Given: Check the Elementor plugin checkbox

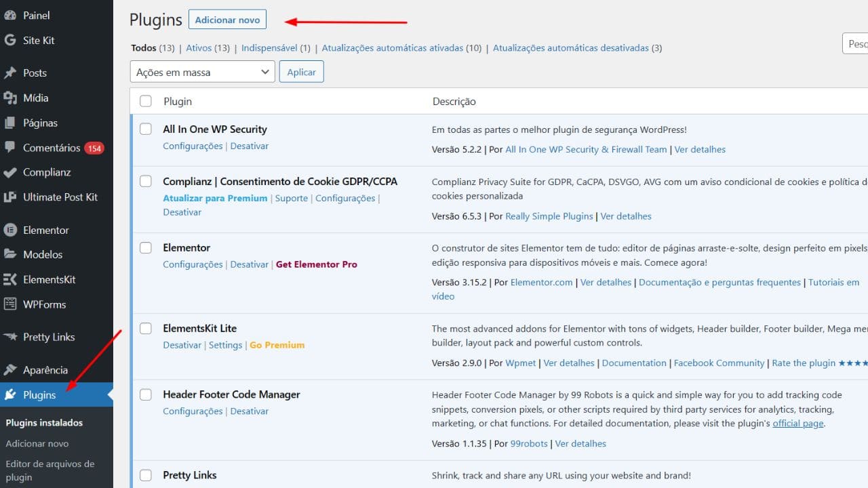Looking at the screenshot, I should click(146, 247).
